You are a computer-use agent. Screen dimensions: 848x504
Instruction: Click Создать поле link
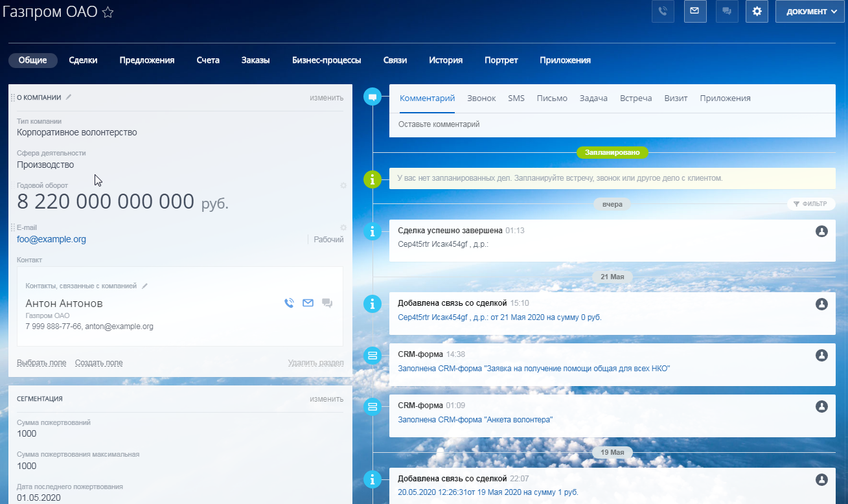[x=98, y=363]
